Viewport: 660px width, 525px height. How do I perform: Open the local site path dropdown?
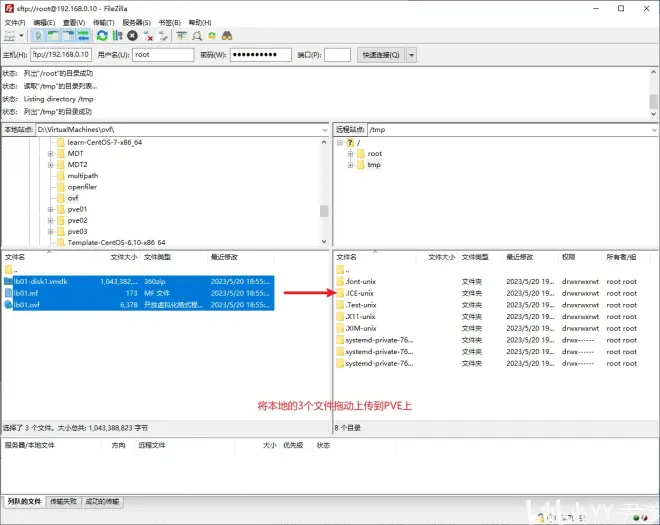pos(325,130)
